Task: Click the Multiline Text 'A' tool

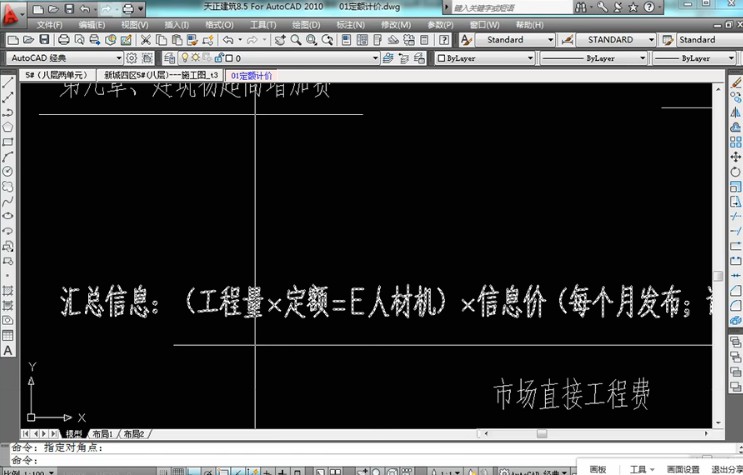Action: [x=8, y=351]
